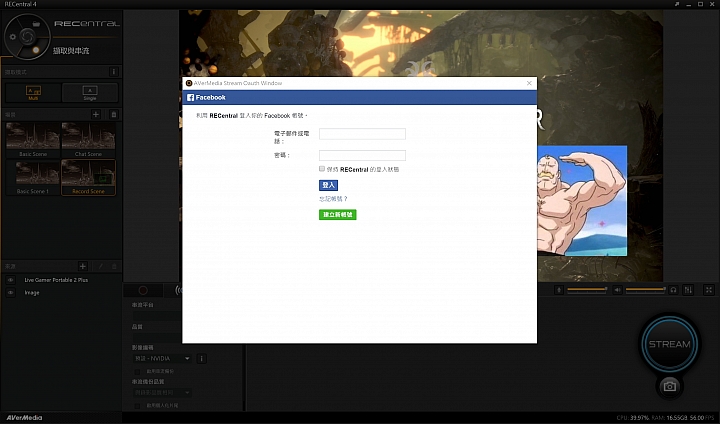Start streaming with the STREAM button
The width and height of the screenshot is (720, 424).
[669, 344]
